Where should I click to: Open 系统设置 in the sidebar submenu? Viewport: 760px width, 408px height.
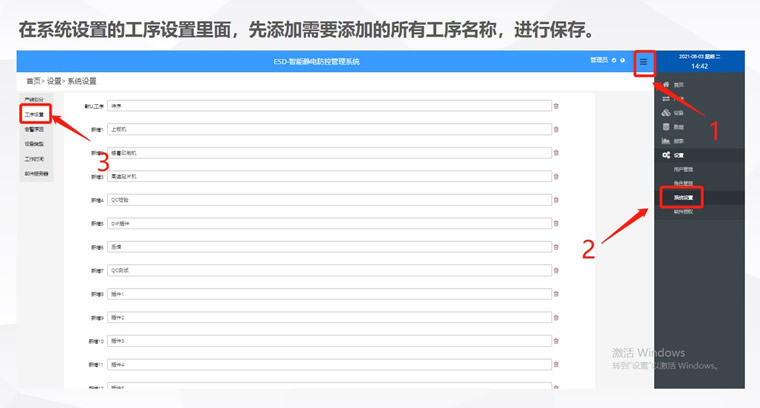(x=683, y=198)
